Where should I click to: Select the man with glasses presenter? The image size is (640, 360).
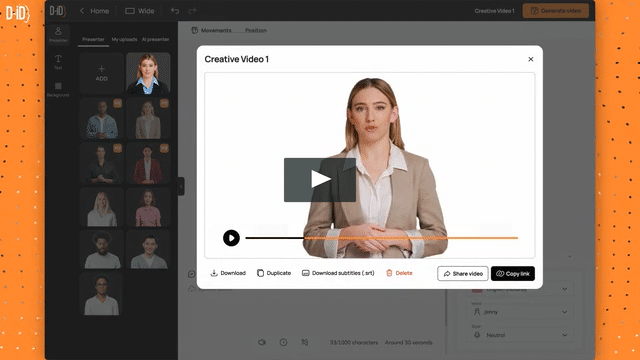coord(101,294)
